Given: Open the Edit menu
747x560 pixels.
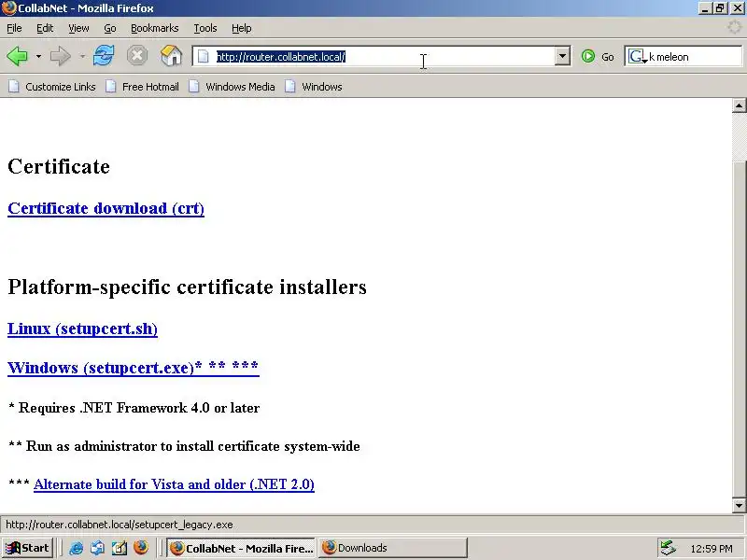Looking at the screenshot, I should tap(45, 28).
